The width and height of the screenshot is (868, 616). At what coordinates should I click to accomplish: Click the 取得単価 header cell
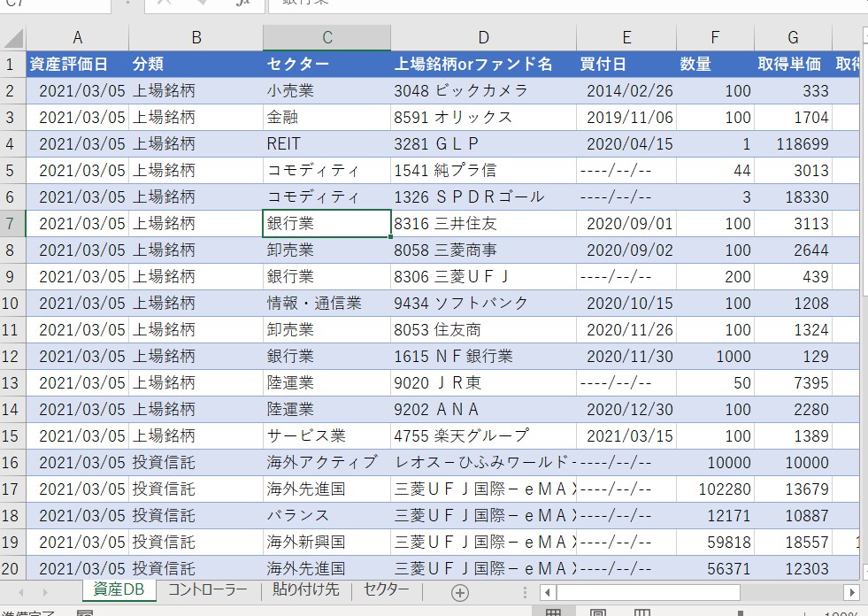pyautogui.click(x=793, y=65)
